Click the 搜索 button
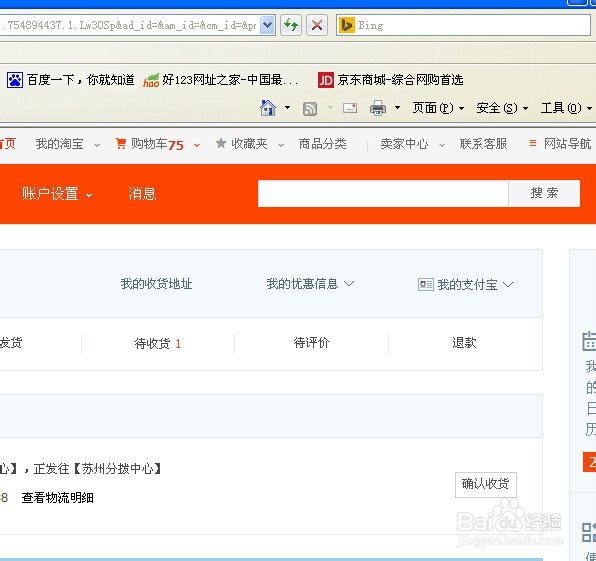 [x=544, y=194]
